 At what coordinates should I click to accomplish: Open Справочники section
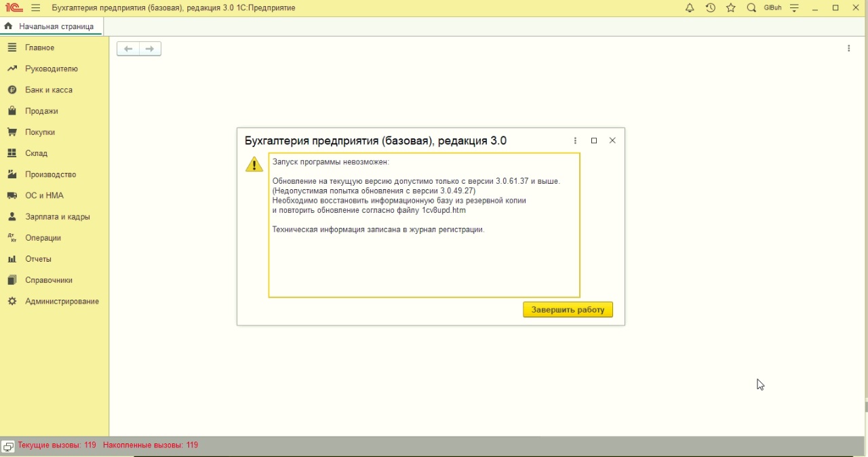click(54, 280)
